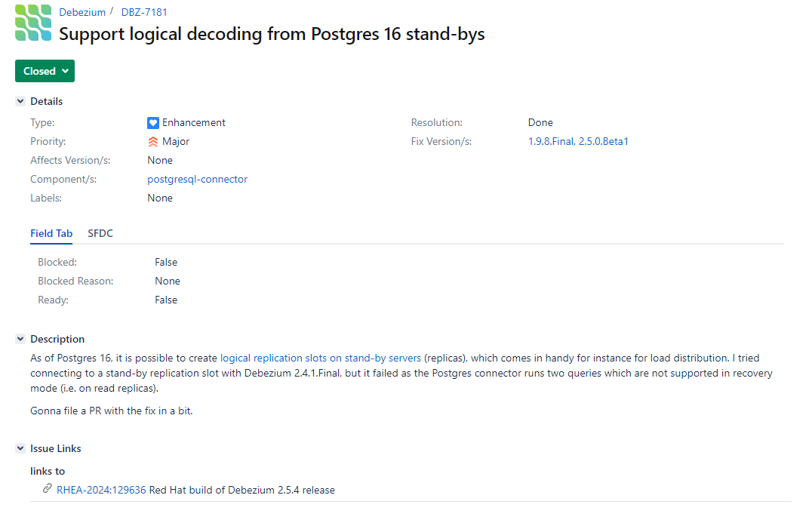Open the Debezium project breadcrumb link
The width and height of the screenshot is (812, 523).
82,13
